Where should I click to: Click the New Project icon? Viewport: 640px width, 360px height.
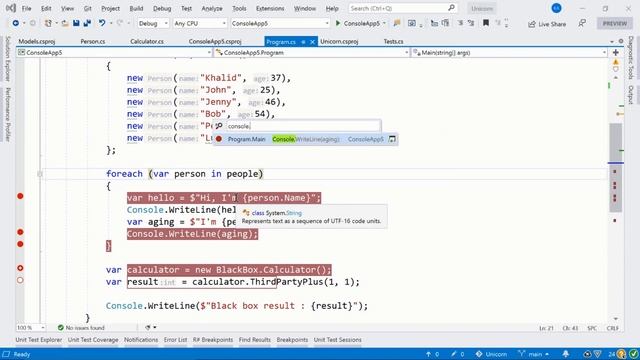pos(48,23)
